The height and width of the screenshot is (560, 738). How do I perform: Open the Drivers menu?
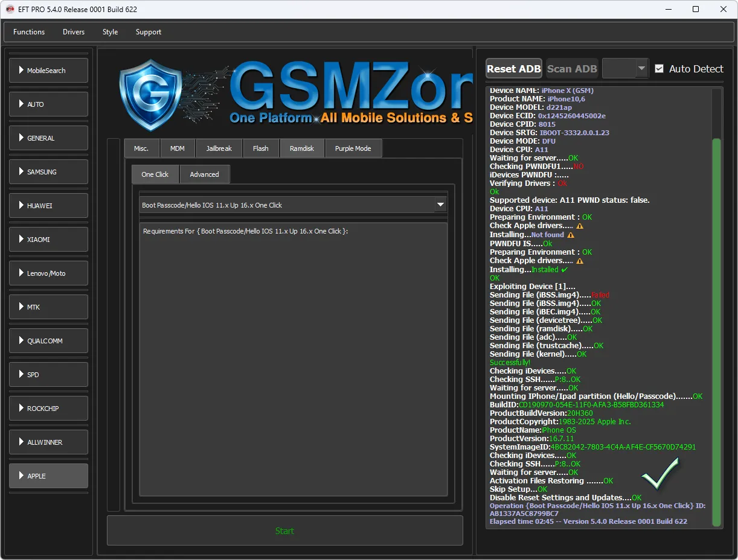point(74,32)
